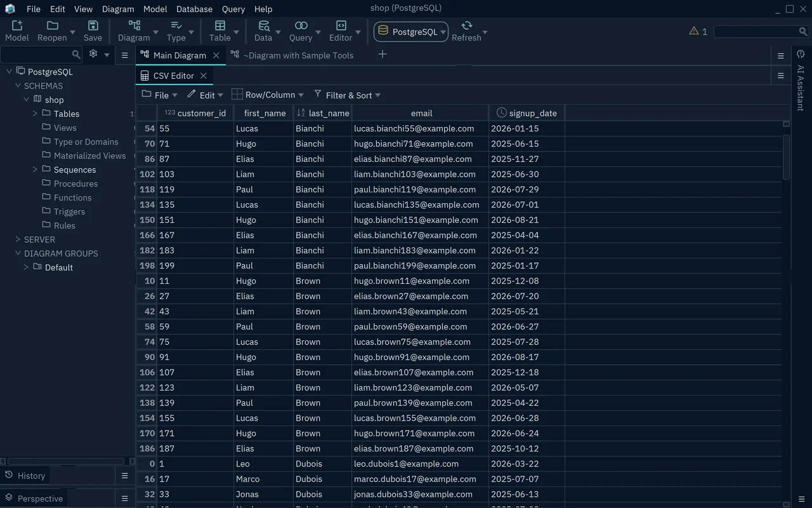The width and height of the screenshot is (812, 508).
Task: Click the Model toolbar icon
Action: 16,25
